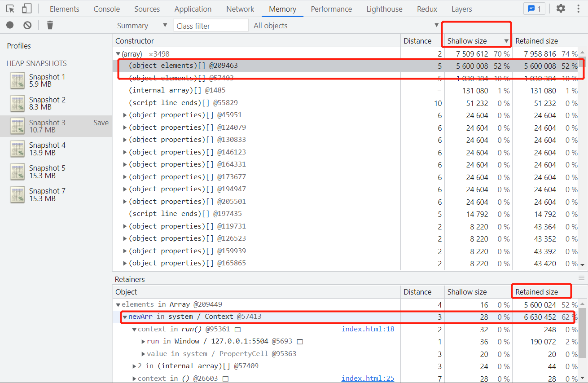588x383 pixels.
Task: Open the Lighthouse tab
Action: point(384,9)
